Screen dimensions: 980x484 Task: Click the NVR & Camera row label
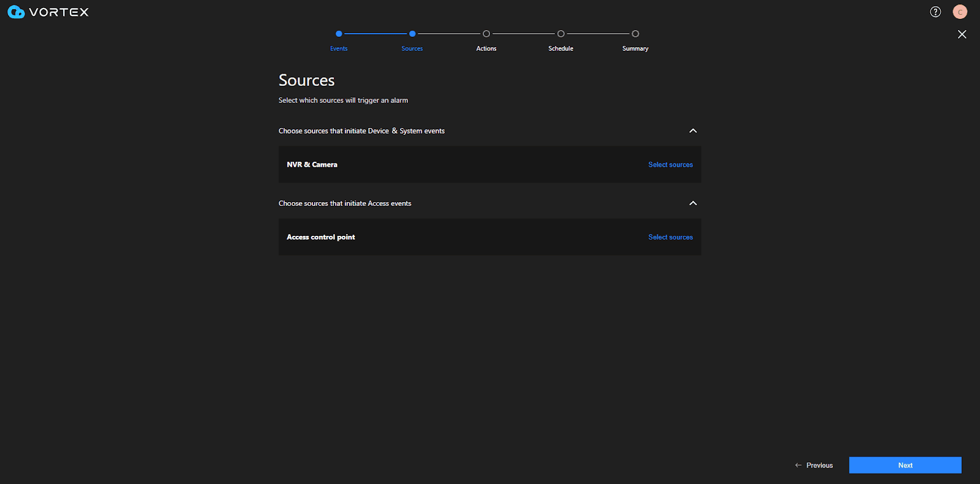click(x=312, y=165)
